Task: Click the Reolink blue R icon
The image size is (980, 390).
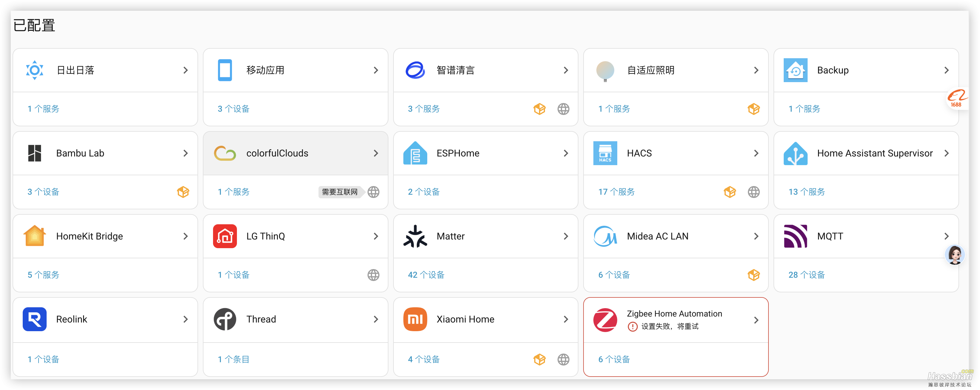Action: point(34,319)
